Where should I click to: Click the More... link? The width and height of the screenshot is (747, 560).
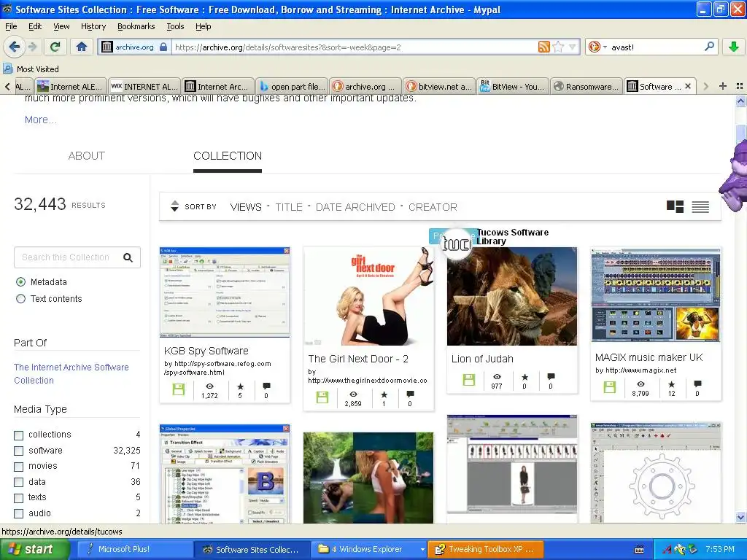point(41,120)
